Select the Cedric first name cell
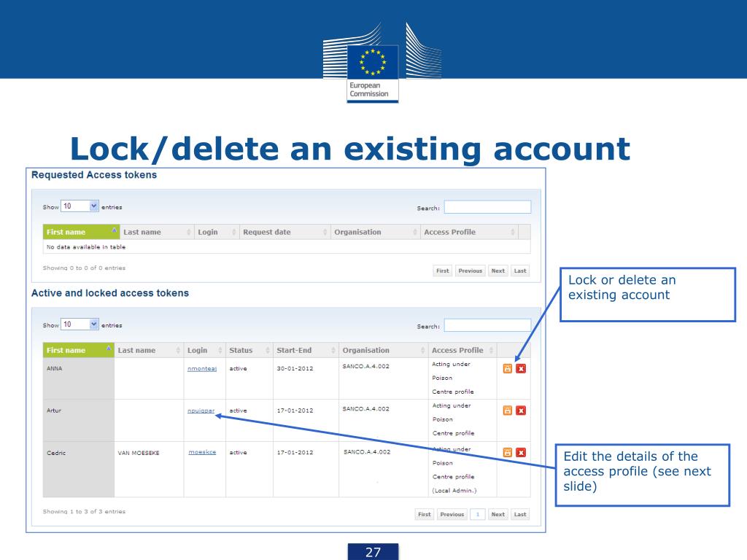This screenshot has height=560, width=747. click(x=79, y=469)
